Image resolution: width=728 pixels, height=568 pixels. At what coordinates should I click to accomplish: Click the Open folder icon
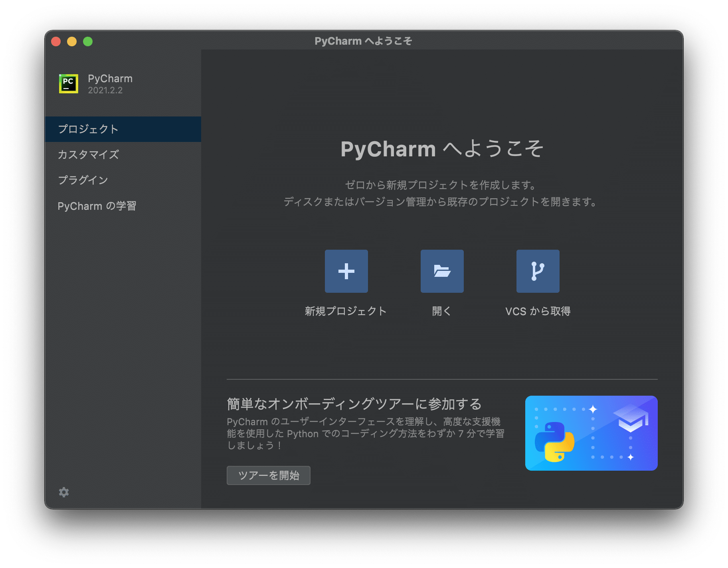tap(442, 271)
